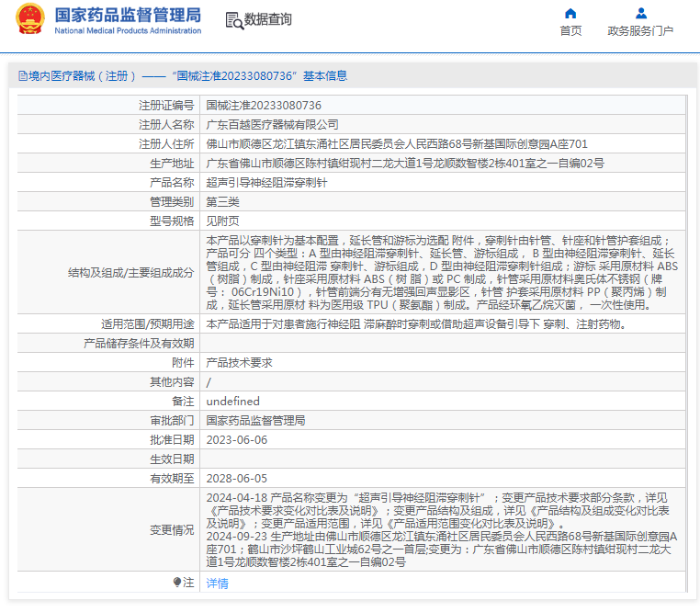Click the slash value in 其他内容 row

tap(209, 382)
